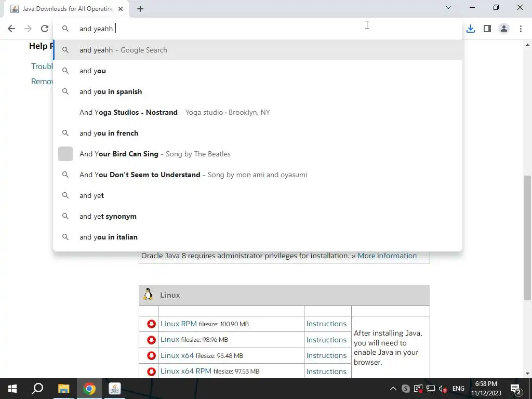Viewport: 532px width, 399px height.
Task: Open Chrome three-dot menu
Action: point(521,29)
